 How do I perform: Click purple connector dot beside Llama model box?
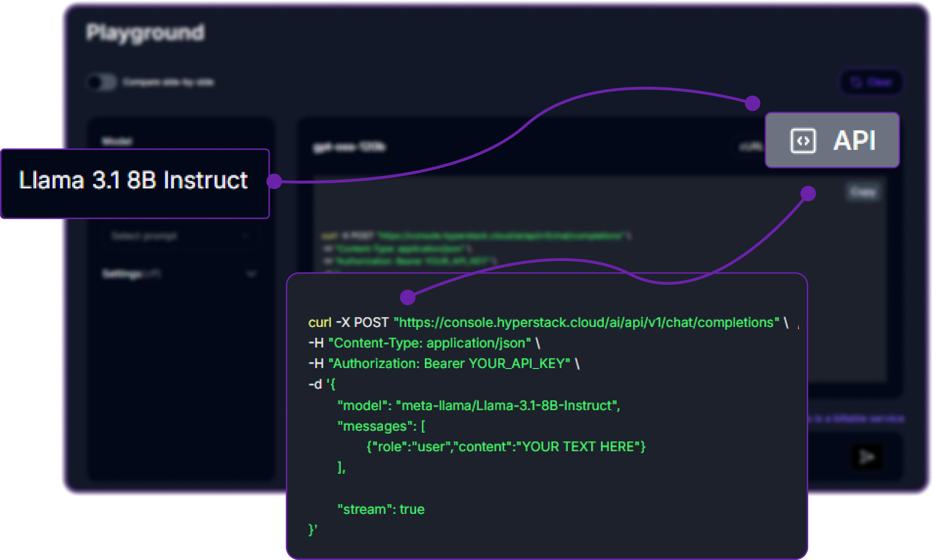(274, 181)
